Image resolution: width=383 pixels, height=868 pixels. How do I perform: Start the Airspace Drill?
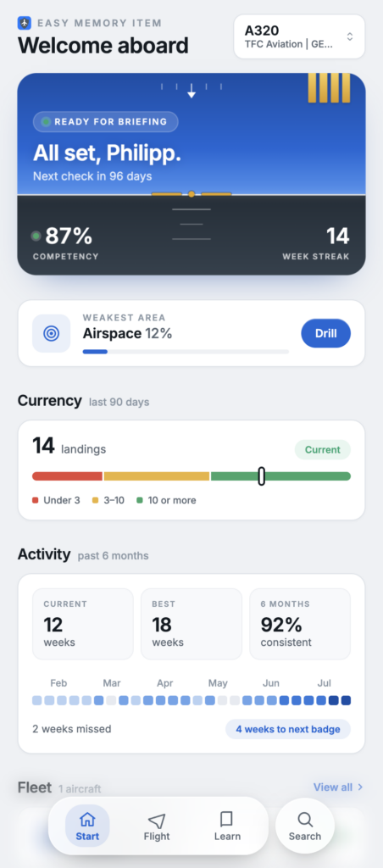coord(326,333)
